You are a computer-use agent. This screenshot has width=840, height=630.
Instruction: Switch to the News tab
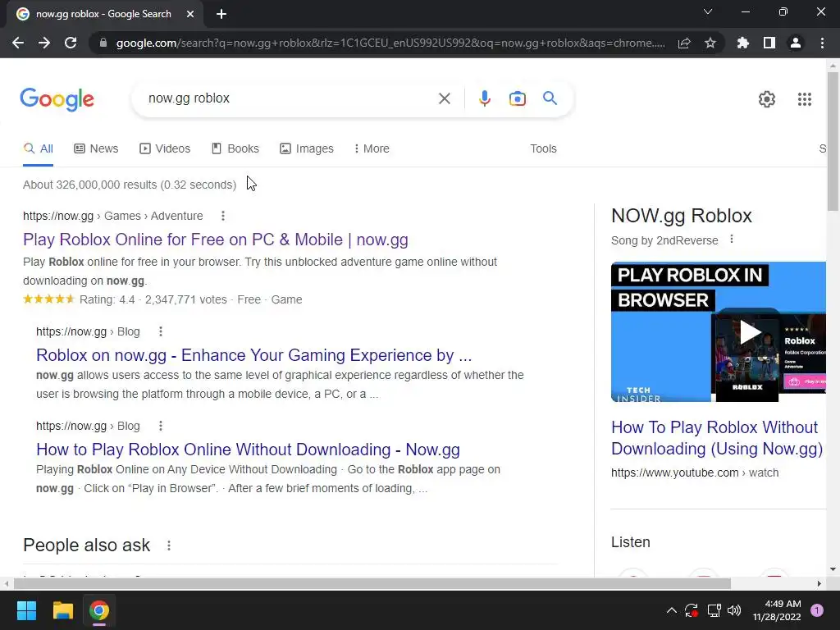coord(96,148)
